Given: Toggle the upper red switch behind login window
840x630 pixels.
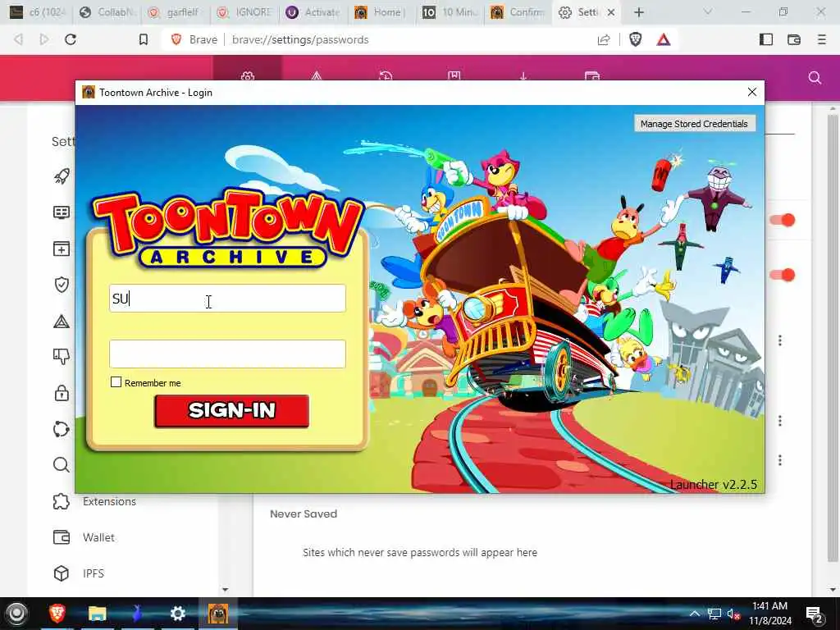Looking at the screenshot, I should (x=783, y=220).
